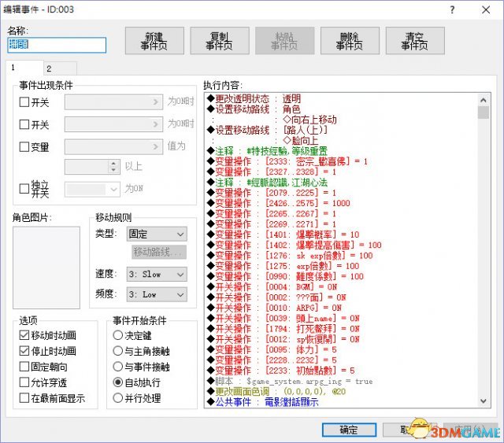
Task: Select event page tab 1
Action: (14, 68)
